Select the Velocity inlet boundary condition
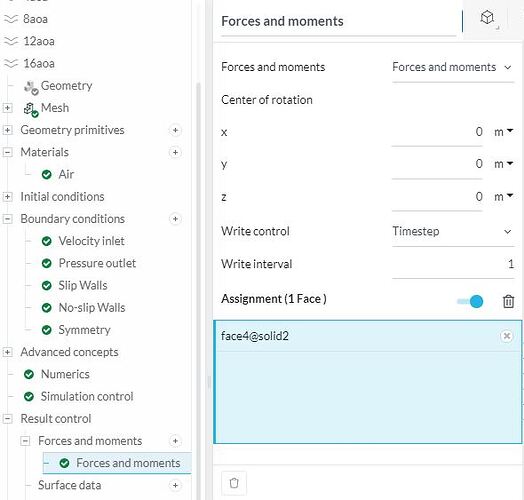 coord(91,241)
